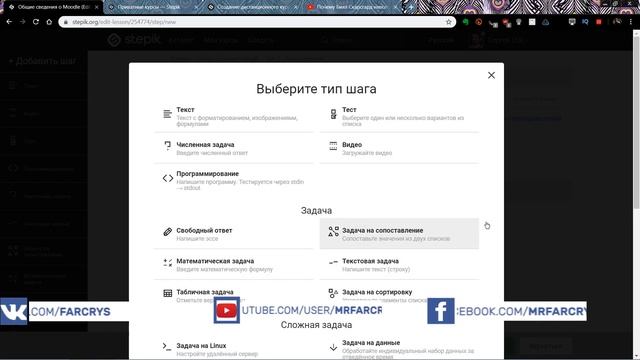Click the Тест quiz icon
Viewport: 640px width, 360px height.
pos(333,114)
